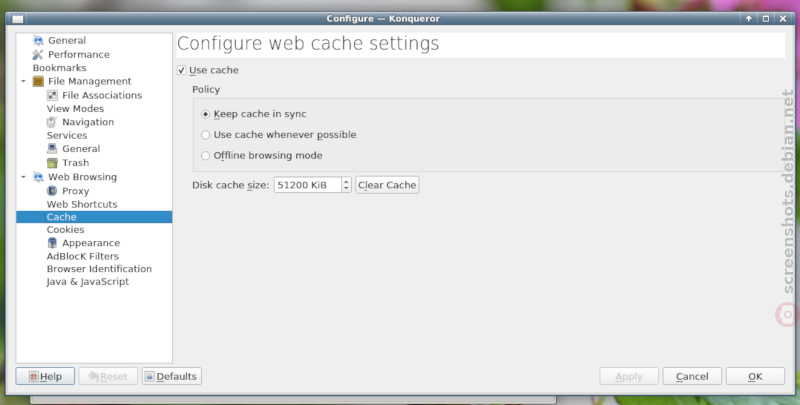Click the File Associations icon
Viewport: 800px width, 405px height.
52,95
